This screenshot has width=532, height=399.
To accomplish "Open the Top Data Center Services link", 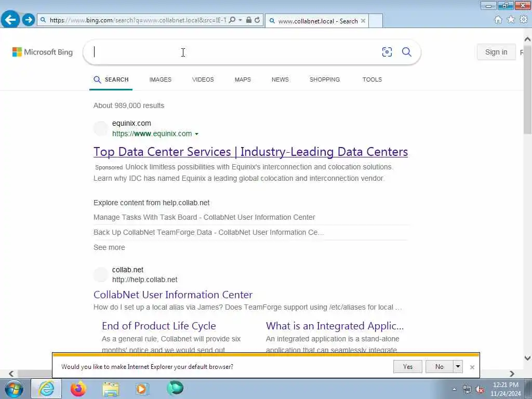I will 250,152.
